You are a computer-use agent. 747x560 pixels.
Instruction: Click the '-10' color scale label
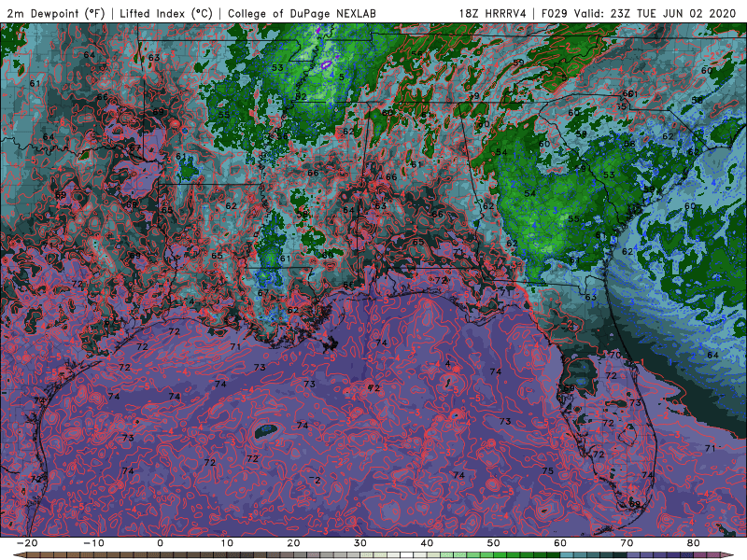point(93,543)
